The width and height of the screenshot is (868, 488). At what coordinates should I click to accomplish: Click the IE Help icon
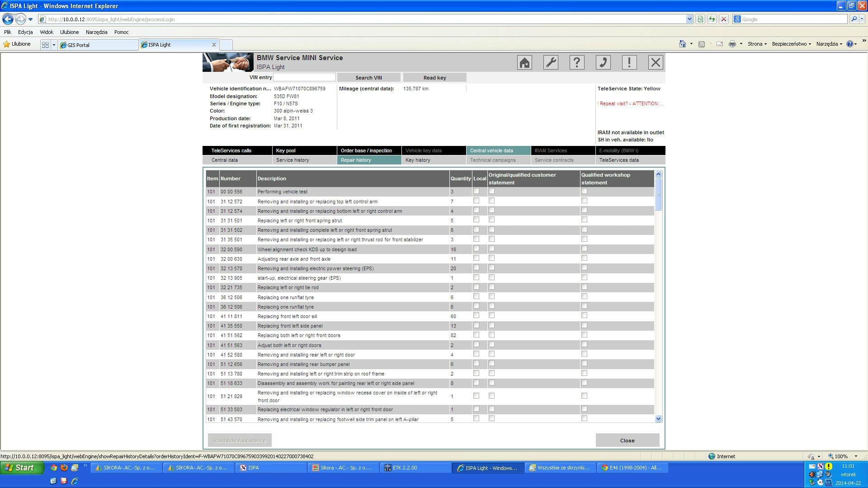850,44
